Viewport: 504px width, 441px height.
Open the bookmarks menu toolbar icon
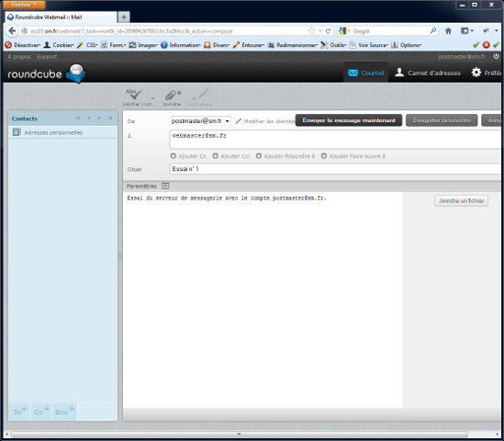466,31
